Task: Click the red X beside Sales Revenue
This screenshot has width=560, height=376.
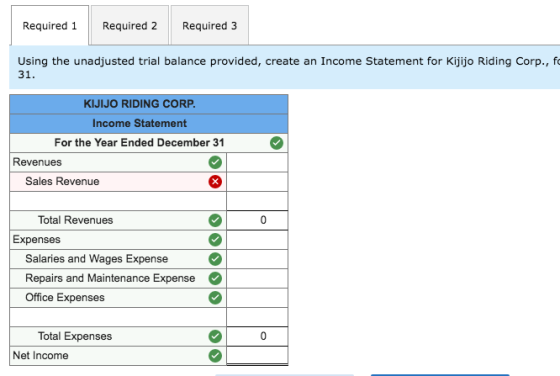Action: click(x=215, y=181)
